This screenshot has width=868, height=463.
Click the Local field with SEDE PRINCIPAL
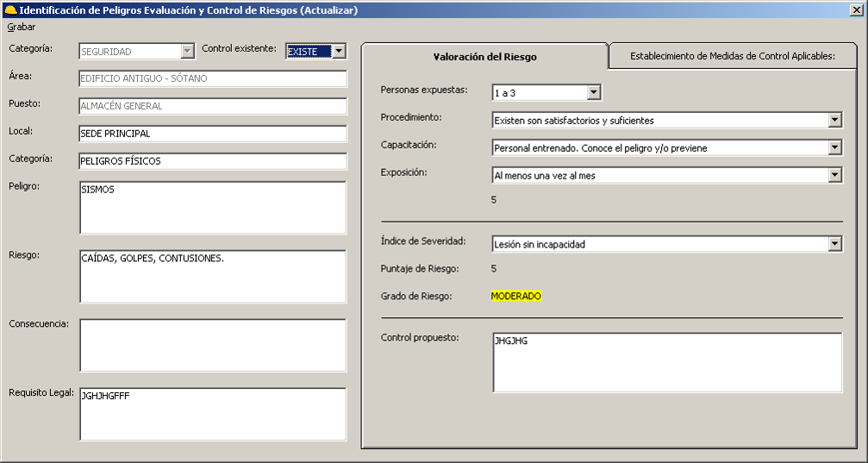click(212, 135)
